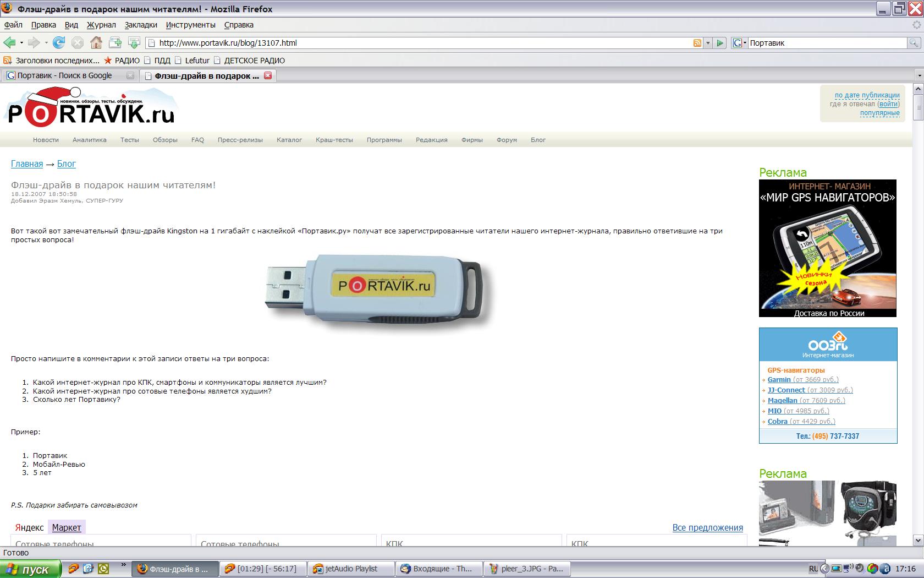Open the Аналитика site section
Image resolution: width=924 pixels, height=578 pixels.
click(x=90, y=140)
